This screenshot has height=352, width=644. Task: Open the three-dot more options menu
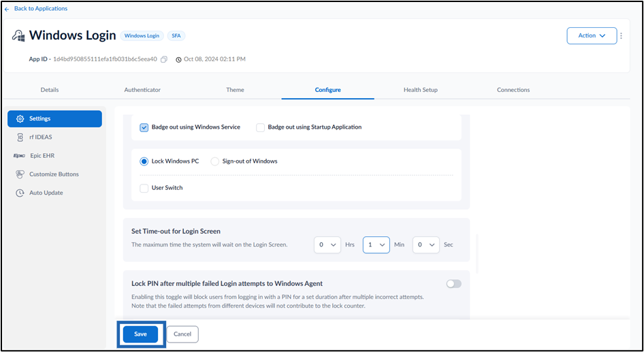point(621,35)
